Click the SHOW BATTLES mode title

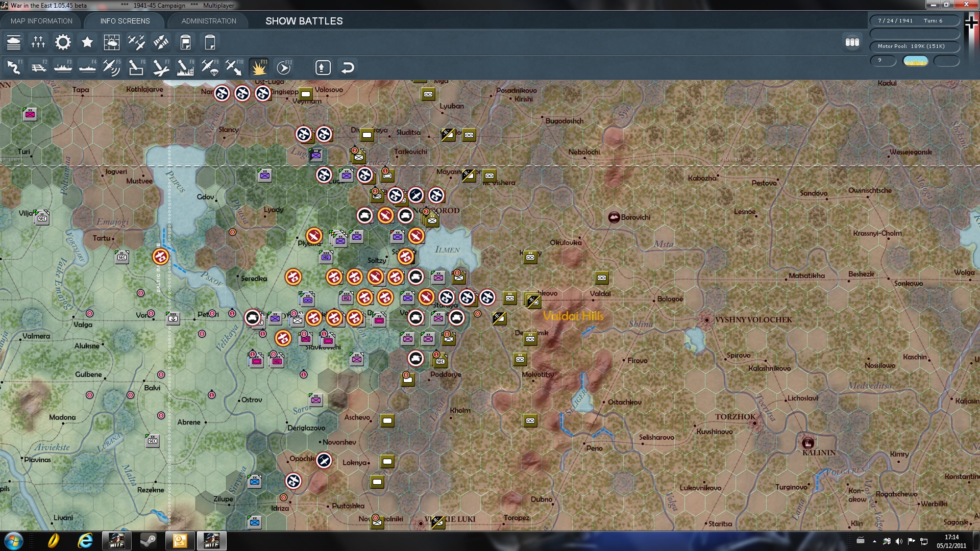pos(304,21)
